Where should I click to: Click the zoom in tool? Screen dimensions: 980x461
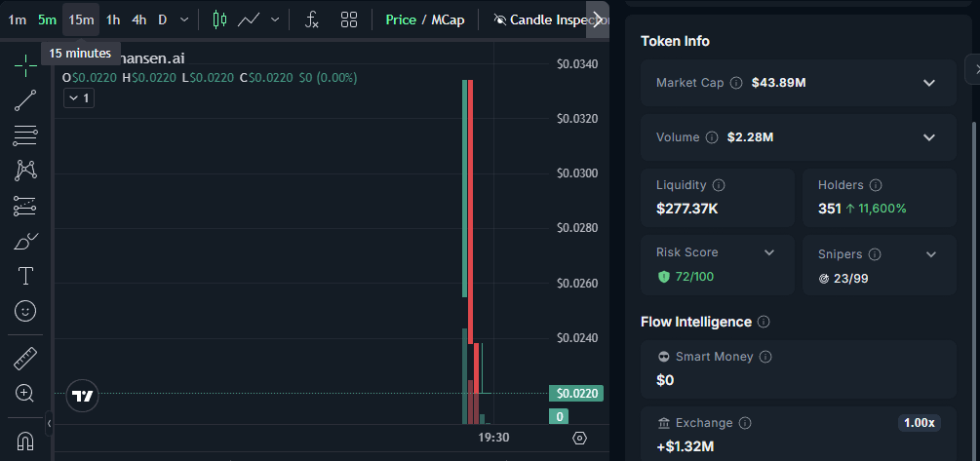[x=25, y=394]
